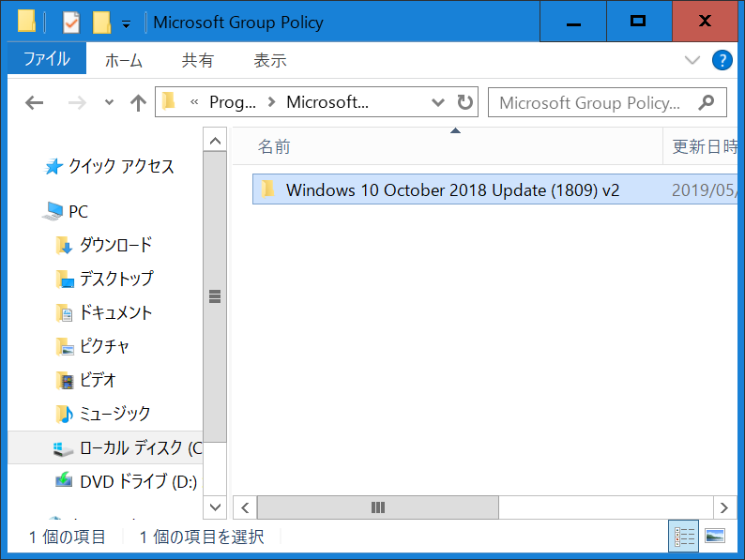Open the ファイル menu tab
The width and height of the screenshot is (745, 560).
pos(47,59)
